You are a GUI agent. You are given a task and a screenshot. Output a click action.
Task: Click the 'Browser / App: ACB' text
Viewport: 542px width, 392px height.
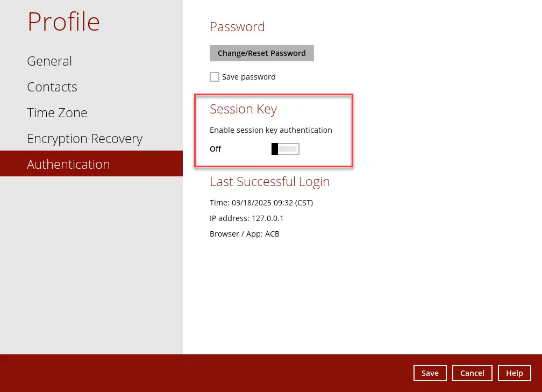coord(244,234)
